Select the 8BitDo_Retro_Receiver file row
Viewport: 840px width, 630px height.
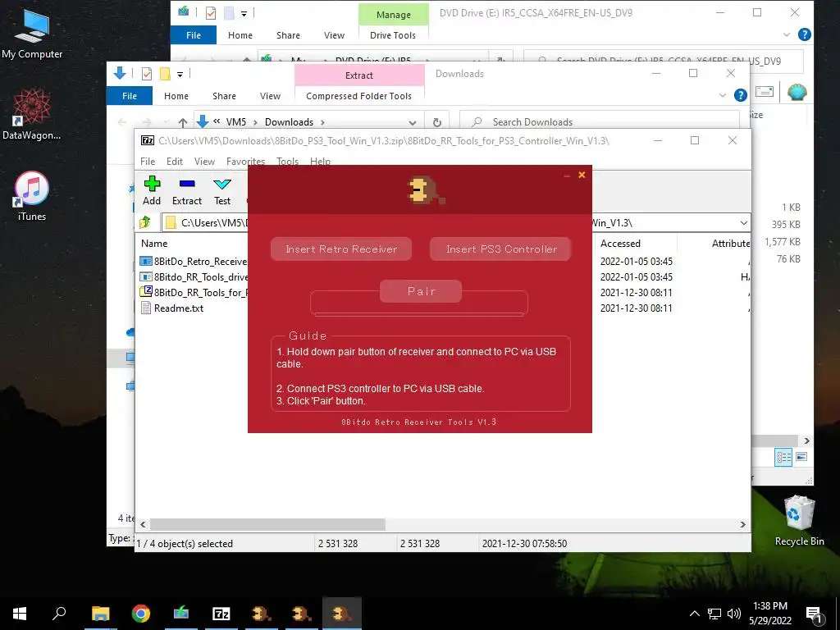pos(194,262)
